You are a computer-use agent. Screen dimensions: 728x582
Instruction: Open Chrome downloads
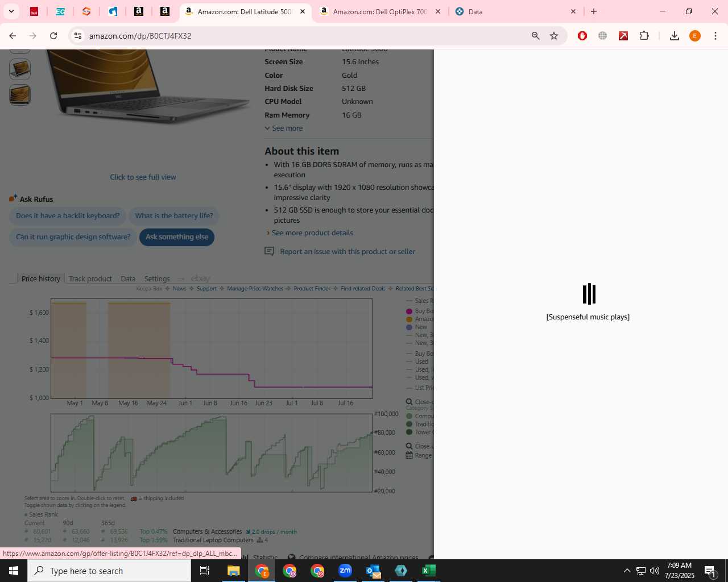click(x=674, y=36)
